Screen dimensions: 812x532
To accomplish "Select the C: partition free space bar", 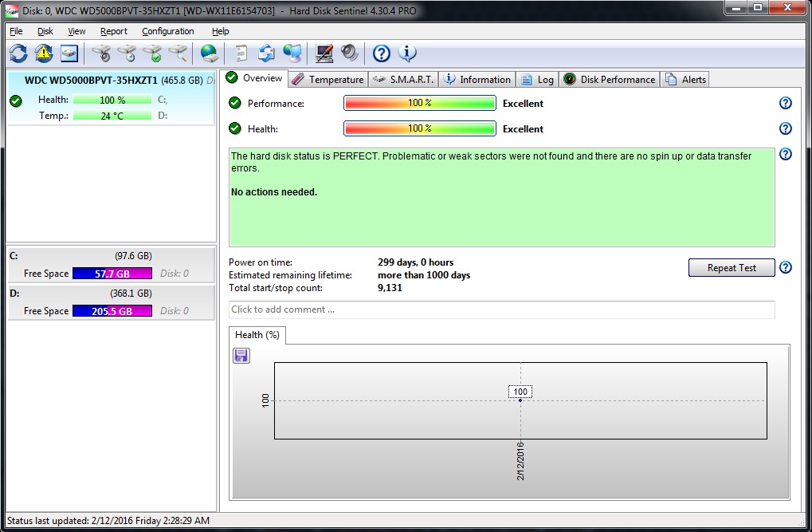I will point(112,274).
